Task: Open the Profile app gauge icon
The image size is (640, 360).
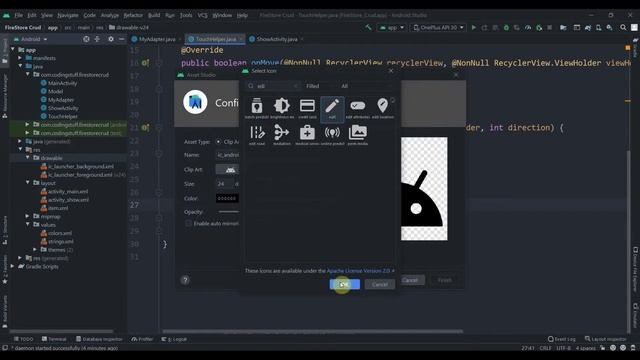Action: (x=528, y=27)
